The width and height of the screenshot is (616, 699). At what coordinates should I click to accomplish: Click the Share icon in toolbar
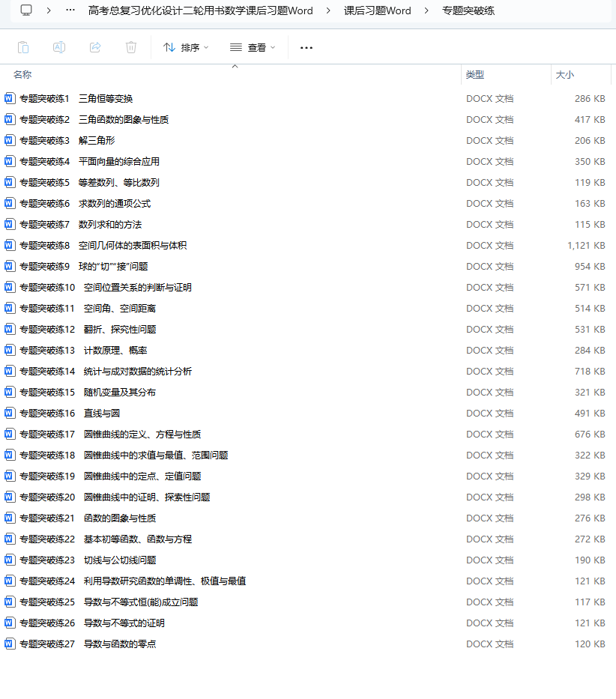pos(95,47)
